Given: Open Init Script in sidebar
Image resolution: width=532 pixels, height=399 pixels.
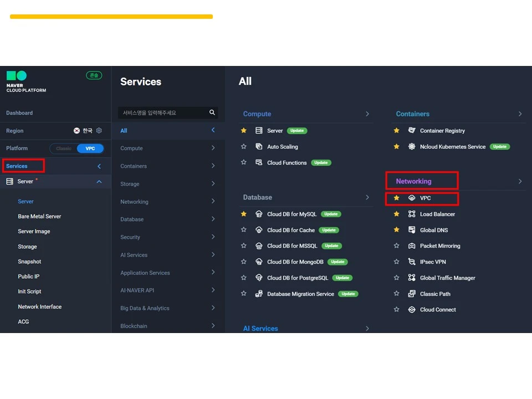Looking at the screenshot, I should (29, 291).
